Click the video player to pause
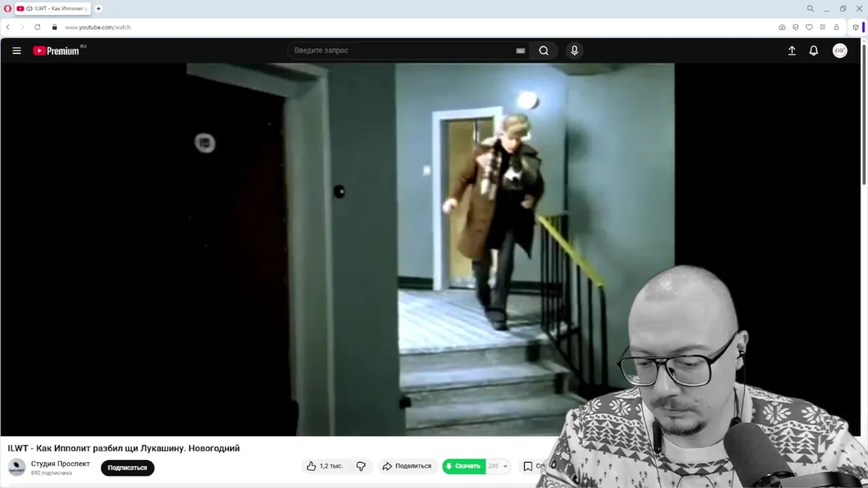 click(x=431, y=249)
